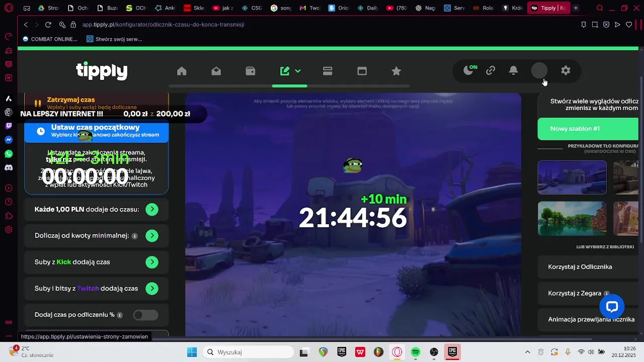644x362 pixels.
Task: Open the Tipply home icon
Action: (182, 71)
